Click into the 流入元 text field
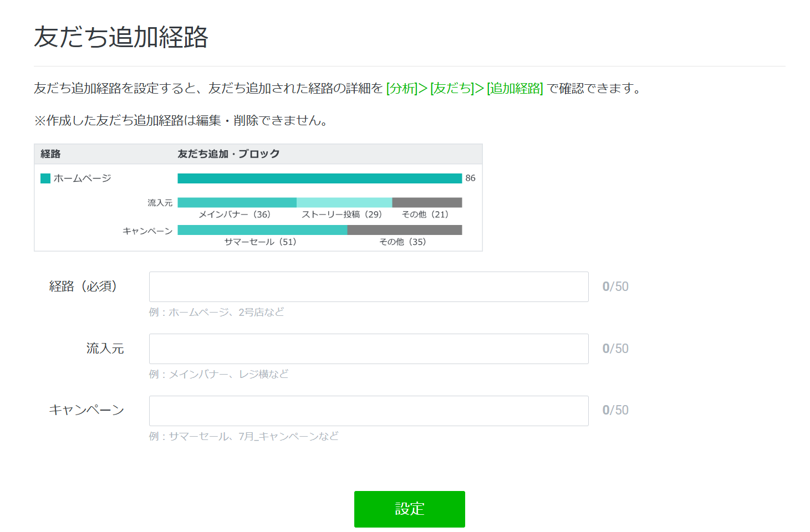Image resolution: width=810 pixels, height=532 pixels. click(x=369, y=349)
